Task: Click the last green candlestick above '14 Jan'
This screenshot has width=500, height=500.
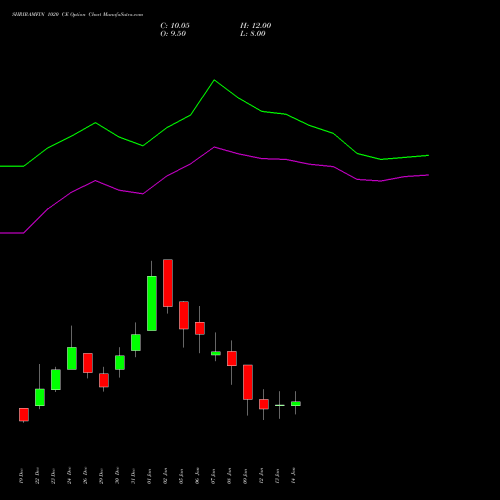Action: pyautogui.click(x=296, y=403)
